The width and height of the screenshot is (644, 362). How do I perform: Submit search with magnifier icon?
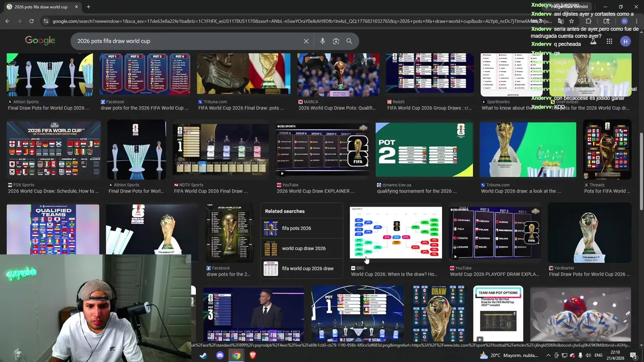coord(349,41)
